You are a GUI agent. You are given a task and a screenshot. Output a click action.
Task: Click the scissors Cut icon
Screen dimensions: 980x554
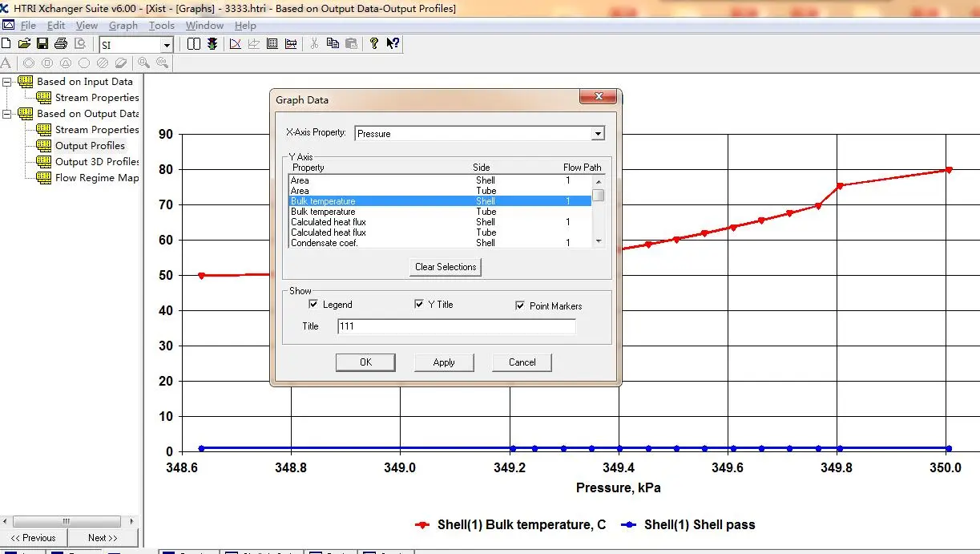314,43
